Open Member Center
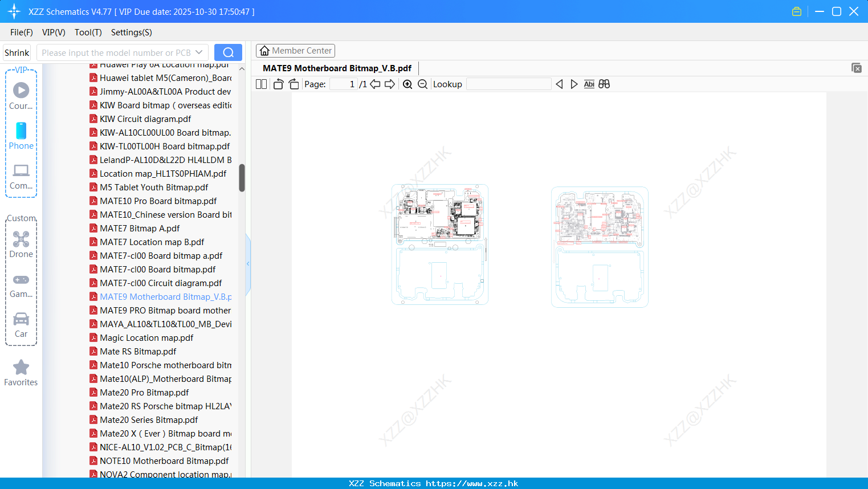868x489 pixels. coord(295,51)
